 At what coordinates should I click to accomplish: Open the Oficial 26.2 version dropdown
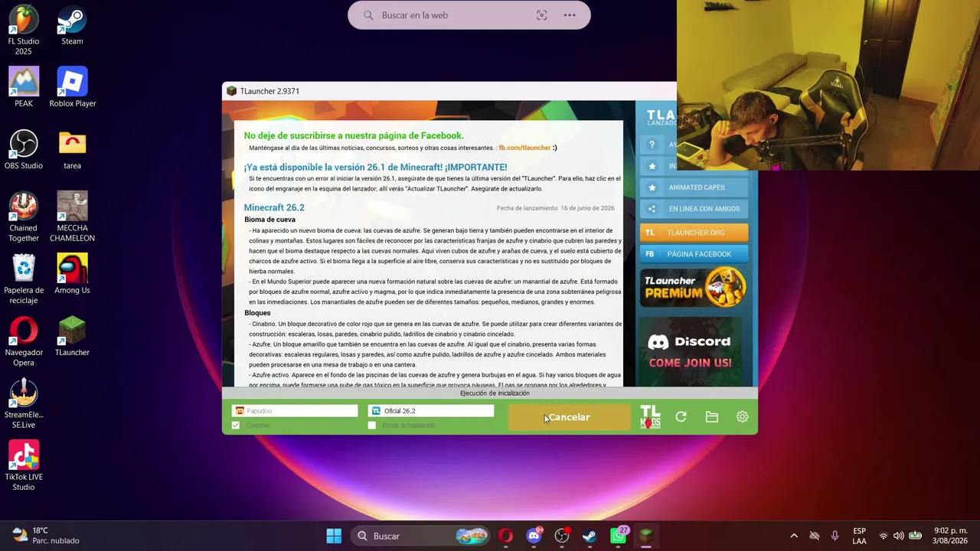point(431,411)
